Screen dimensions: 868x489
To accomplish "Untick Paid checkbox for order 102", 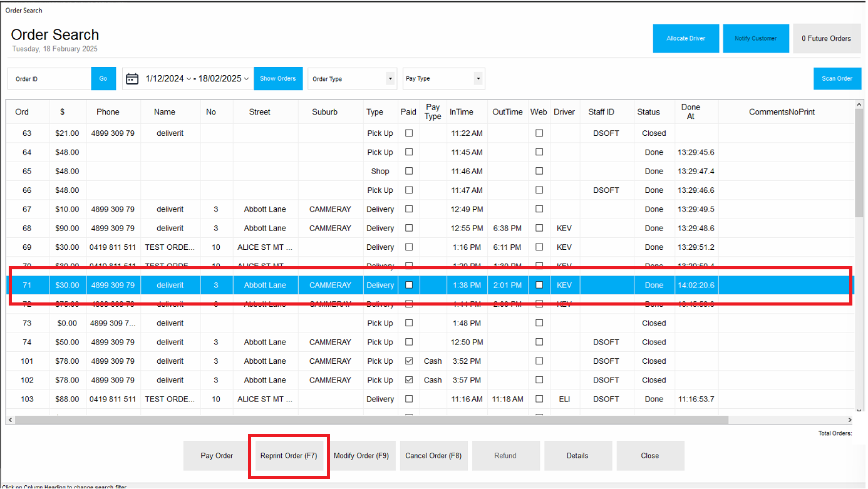I will point(409,379).
